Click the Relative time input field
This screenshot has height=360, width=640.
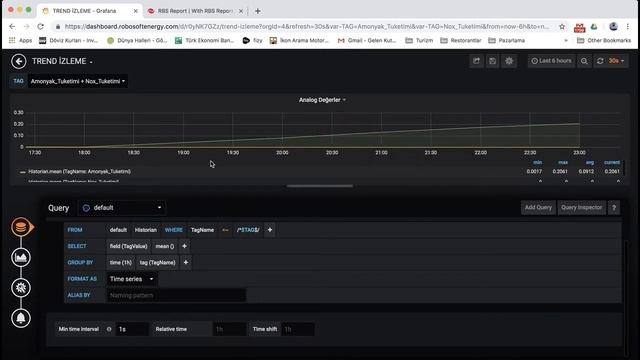229,329
